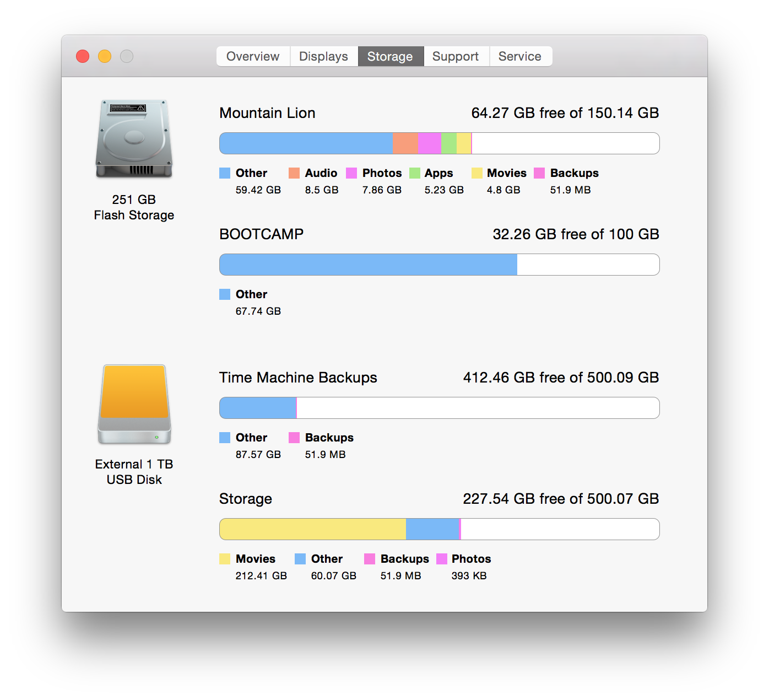Click the 'Mountain Lion' volume name
This screenshot has height=700, width=769.
tap(267, 113)
